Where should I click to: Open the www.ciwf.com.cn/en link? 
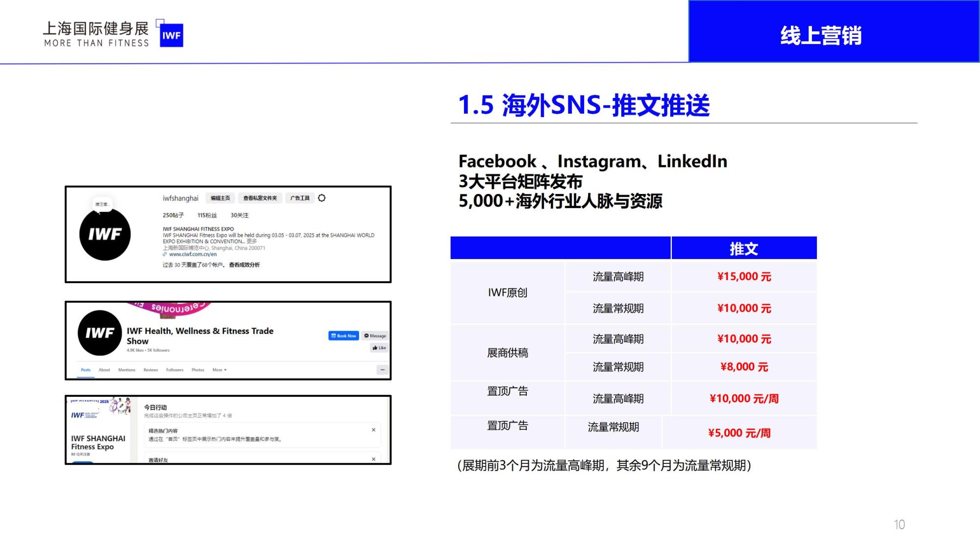coord(193,254)
